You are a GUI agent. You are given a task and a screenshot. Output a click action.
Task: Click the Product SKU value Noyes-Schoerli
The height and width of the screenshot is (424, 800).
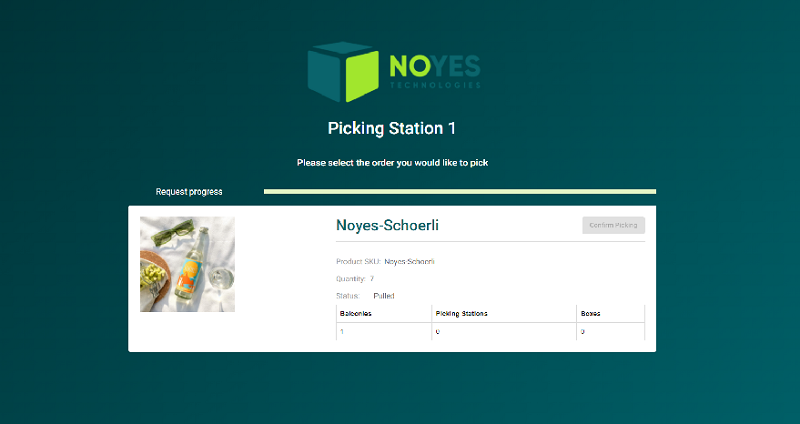(409, 261)
